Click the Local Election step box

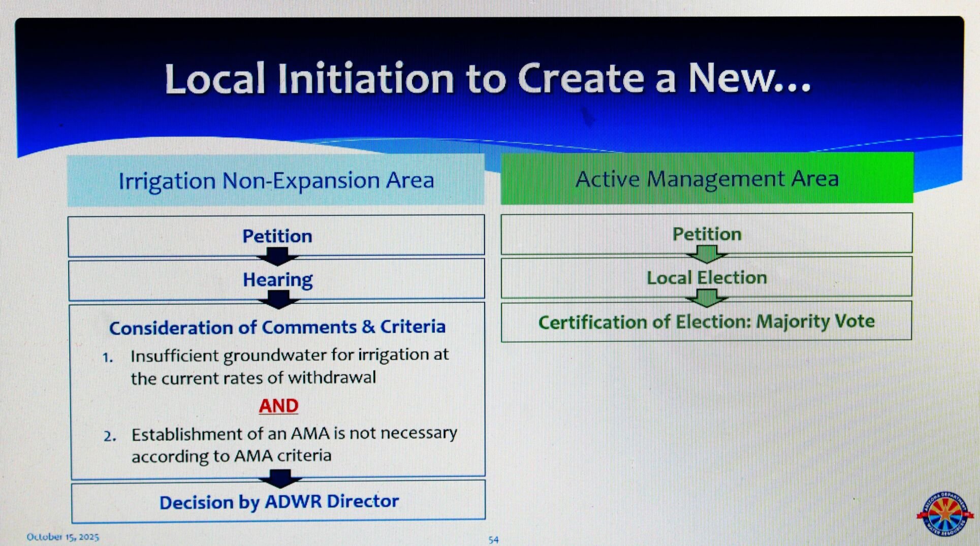pos(706,277)
